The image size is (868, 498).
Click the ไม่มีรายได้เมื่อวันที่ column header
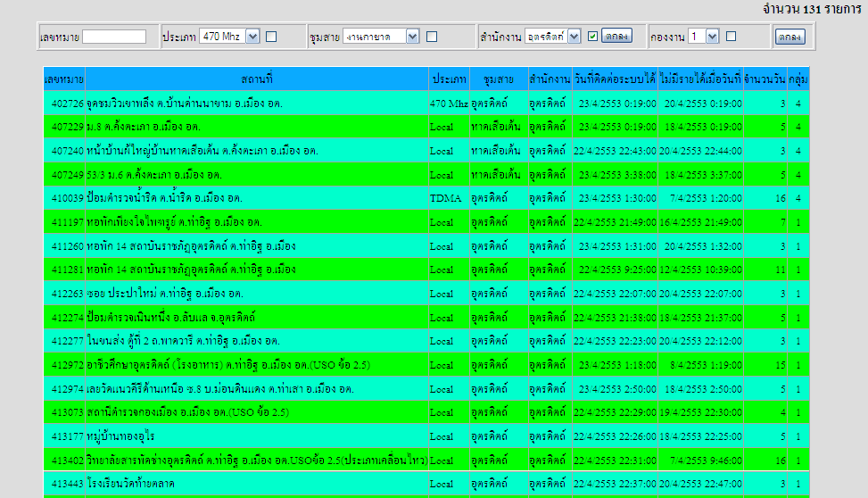click(700, 79)
